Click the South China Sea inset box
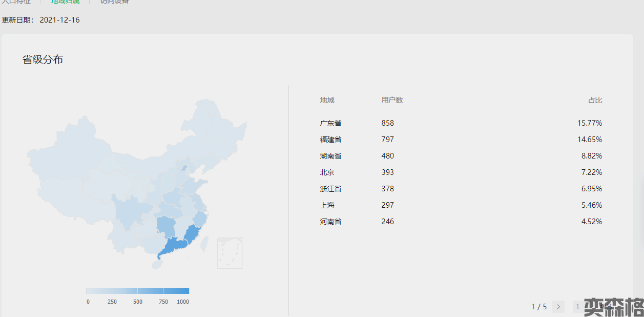The width and height of the screenshot is (644, 317). [230, 253]
